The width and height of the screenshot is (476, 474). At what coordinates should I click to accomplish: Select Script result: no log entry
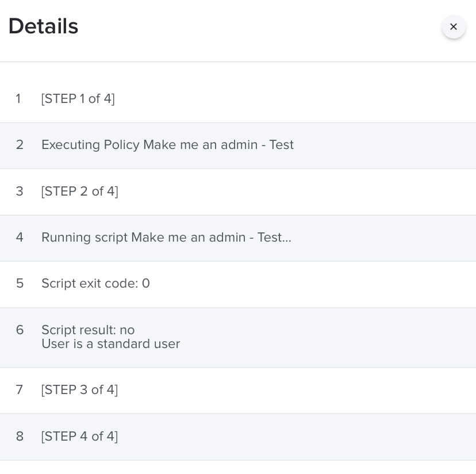(x=238, y=337)
